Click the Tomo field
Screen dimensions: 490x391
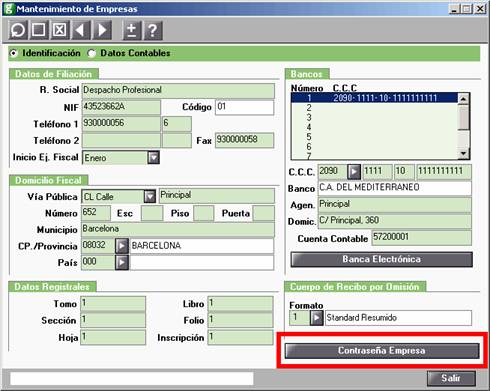[x=113, y=304]
